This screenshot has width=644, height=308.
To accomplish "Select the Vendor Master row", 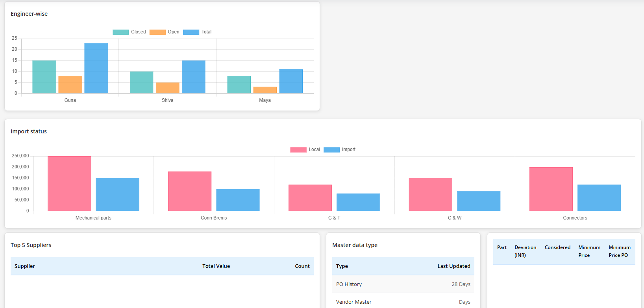I will click(x=403, y=302).
